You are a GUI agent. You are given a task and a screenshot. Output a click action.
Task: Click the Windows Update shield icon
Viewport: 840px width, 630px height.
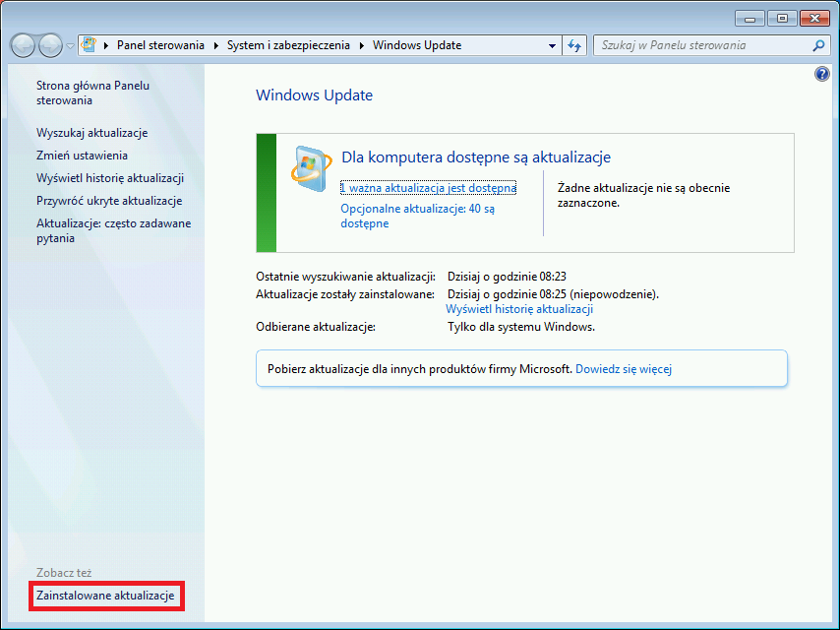point(311,169)
